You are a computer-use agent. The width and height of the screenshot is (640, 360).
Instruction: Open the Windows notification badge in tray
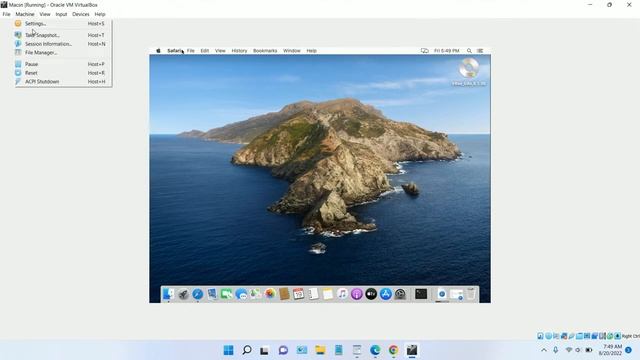point(629,350)
